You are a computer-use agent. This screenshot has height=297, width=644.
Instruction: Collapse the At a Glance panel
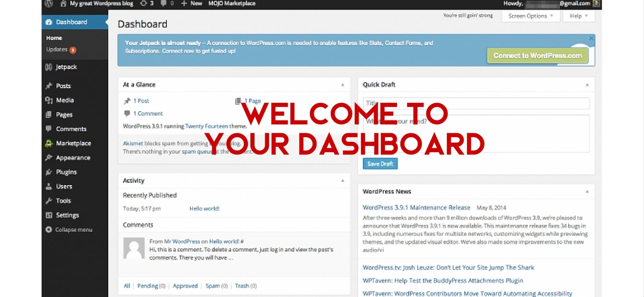click(342, 85)
